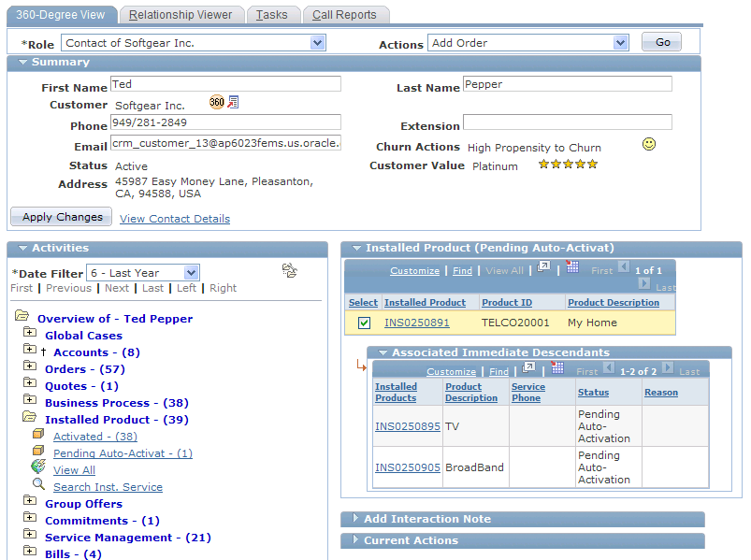Expand the Group Offers tree node
Screen dimensions: 751x560
pos(30,500)
